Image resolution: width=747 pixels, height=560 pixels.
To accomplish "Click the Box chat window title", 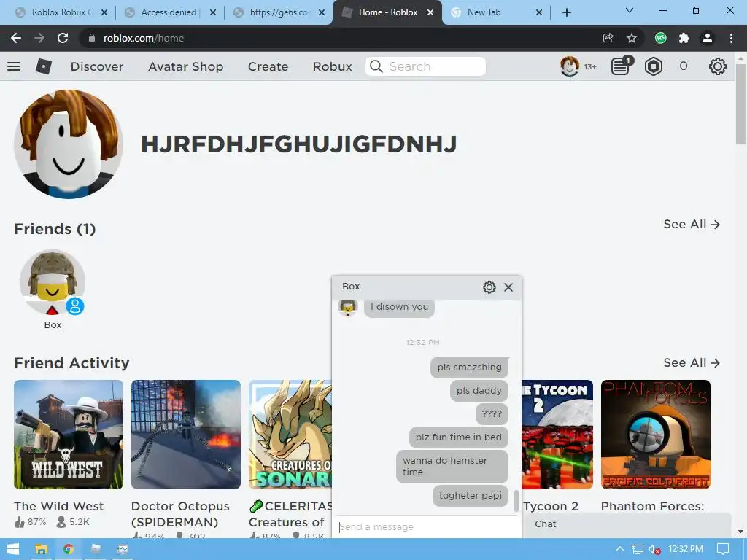I will pyautogui.click(x=351, y=286).
